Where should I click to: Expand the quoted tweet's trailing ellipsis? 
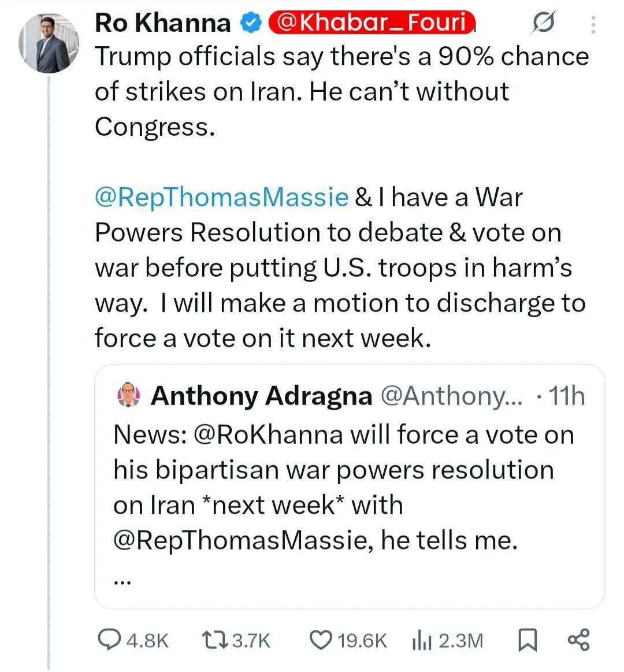[x=122, y=581]
